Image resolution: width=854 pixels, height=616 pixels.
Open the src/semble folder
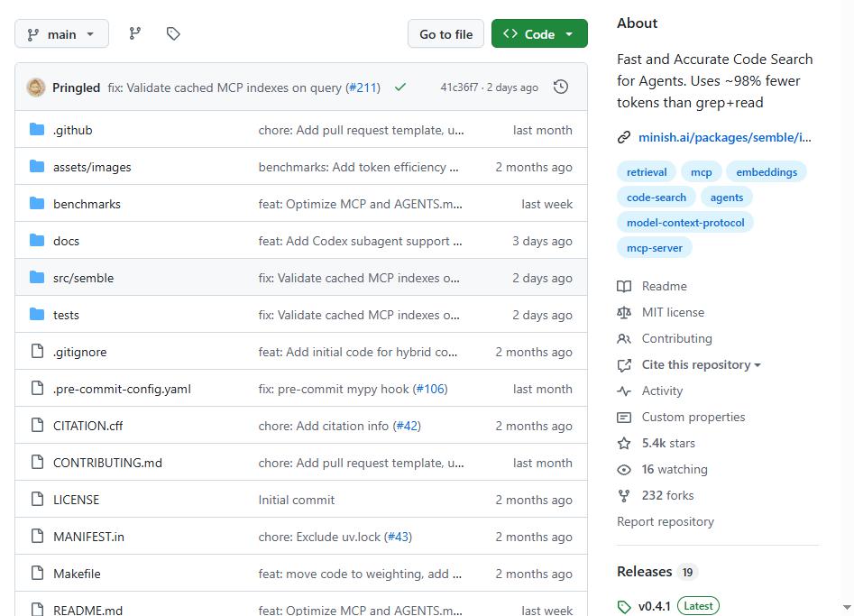click(x=83, y=278)
